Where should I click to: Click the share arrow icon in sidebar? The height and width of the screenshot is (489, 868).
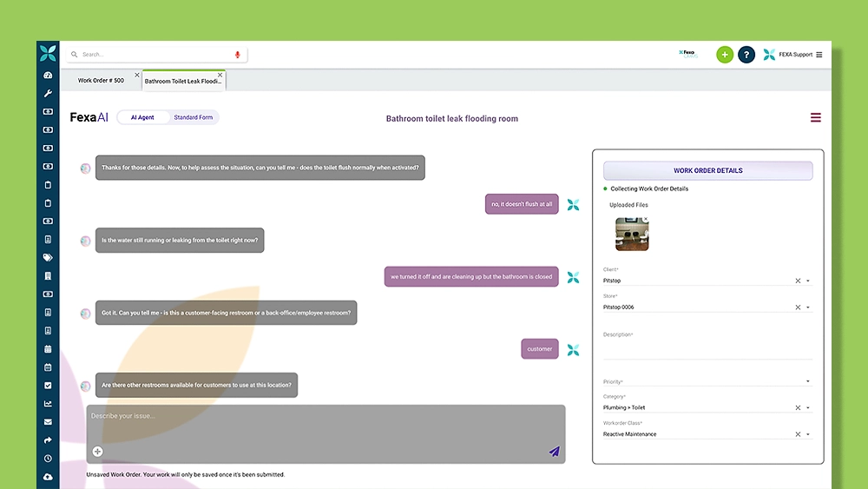pos(48,440)
